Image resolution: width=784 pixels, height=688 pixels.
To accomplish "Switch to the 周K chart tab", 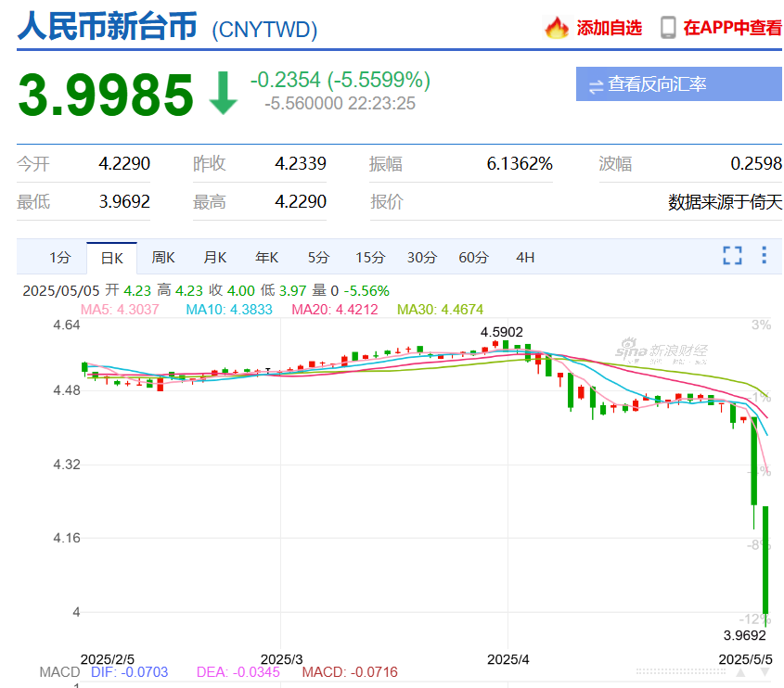I will pyautogui.click(x=163, y=258).
